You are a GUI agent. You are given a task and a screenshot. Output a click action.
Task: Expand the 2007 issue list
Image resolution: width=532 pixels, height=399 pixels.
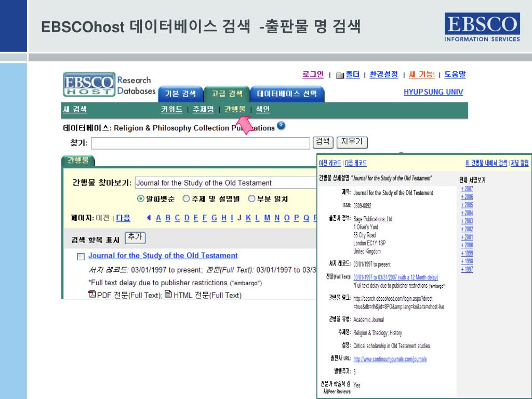click(x=467, y=189)
